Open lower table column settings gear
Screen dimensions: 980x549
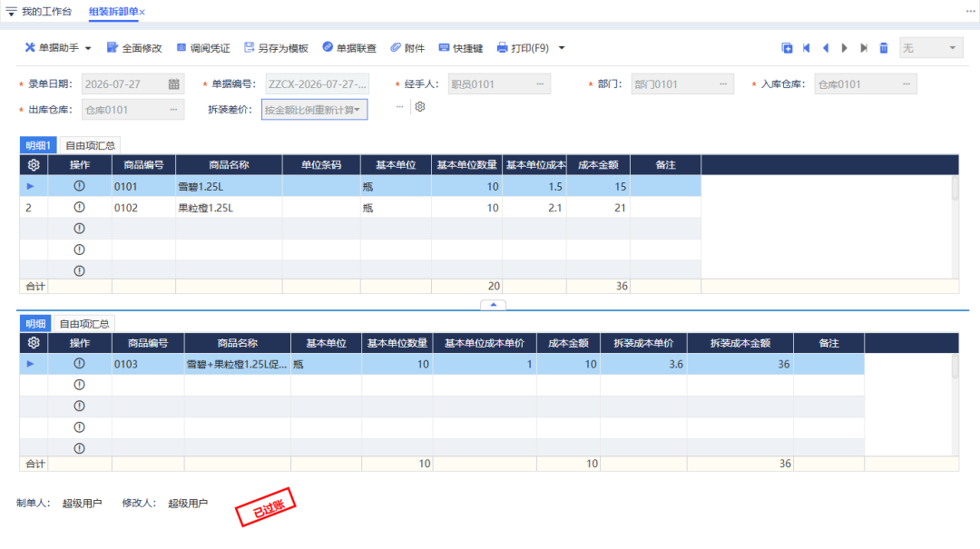coord(34,343)
